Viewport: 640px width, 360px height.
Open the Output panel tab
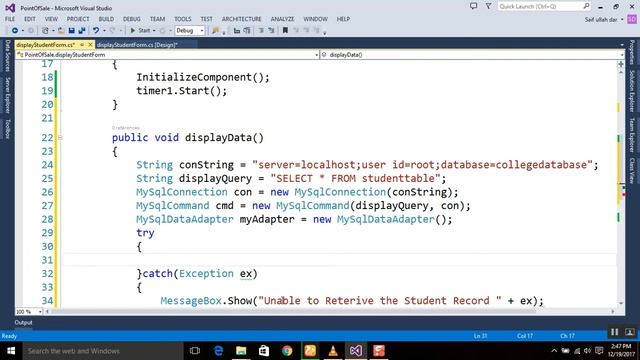click(23, 323)
